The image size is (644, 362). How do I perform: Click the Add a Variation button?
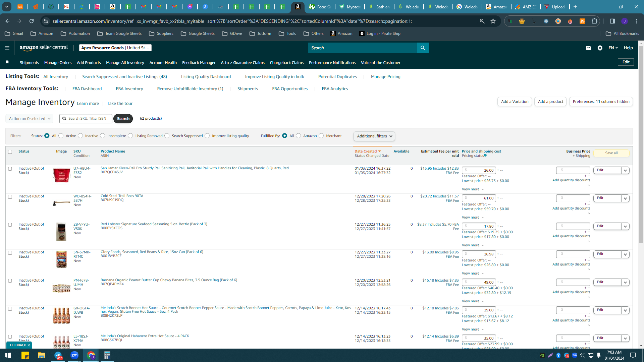click(x=515, y=102)
